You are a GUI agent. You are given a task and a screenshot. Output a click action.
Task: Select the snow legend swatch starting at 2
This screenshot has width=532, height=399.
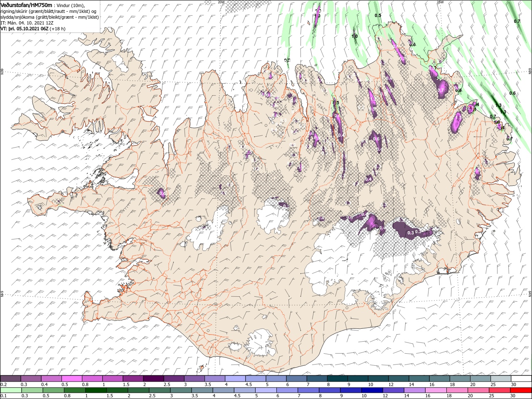pos(153,379)
